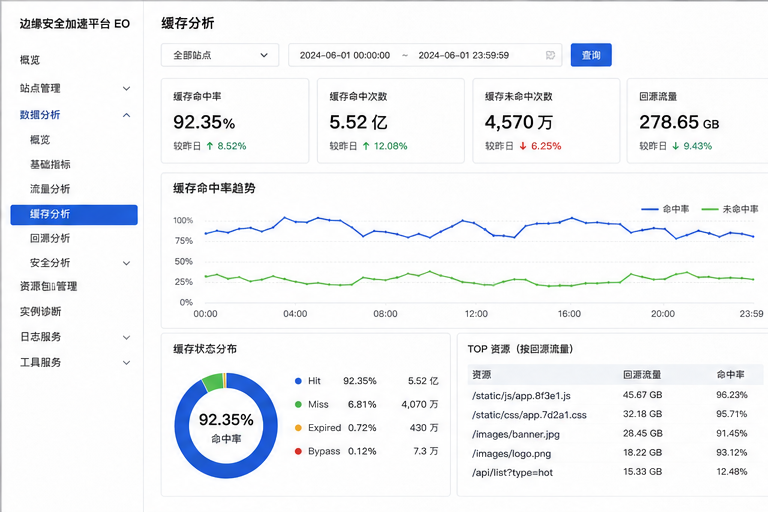Click the Bypass 7.3 万 count
Screen dimensions: 768x512
pyautogui.click(x=425, y=451)
